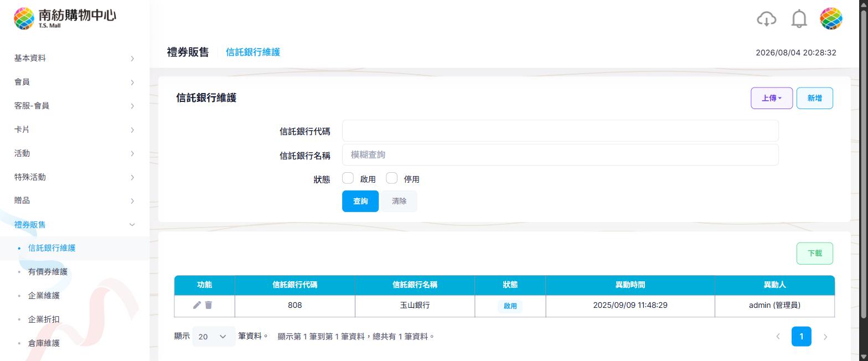Open the 上傳 dropdown button
Screen dimensions: 868x361
(772, 98)
